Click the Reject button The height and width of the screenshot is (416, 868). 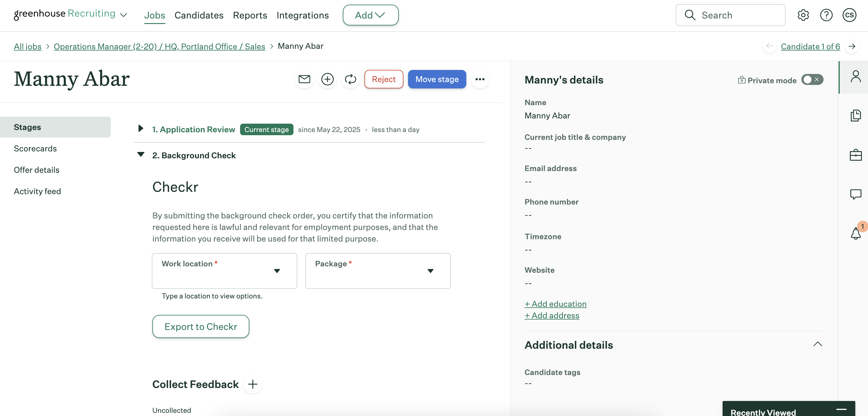[384, 79]
